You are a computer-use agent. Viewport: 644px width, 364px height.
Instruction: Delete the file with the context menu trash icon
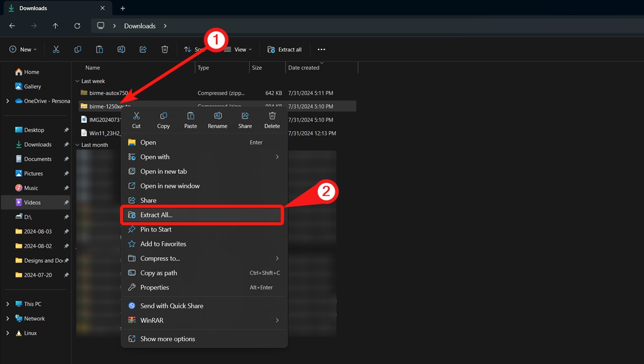click(x=272, y=120)
